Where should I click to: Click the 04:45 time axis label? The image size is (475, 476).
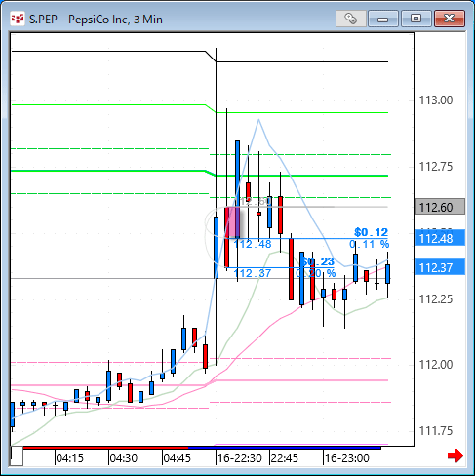(177, 458)
